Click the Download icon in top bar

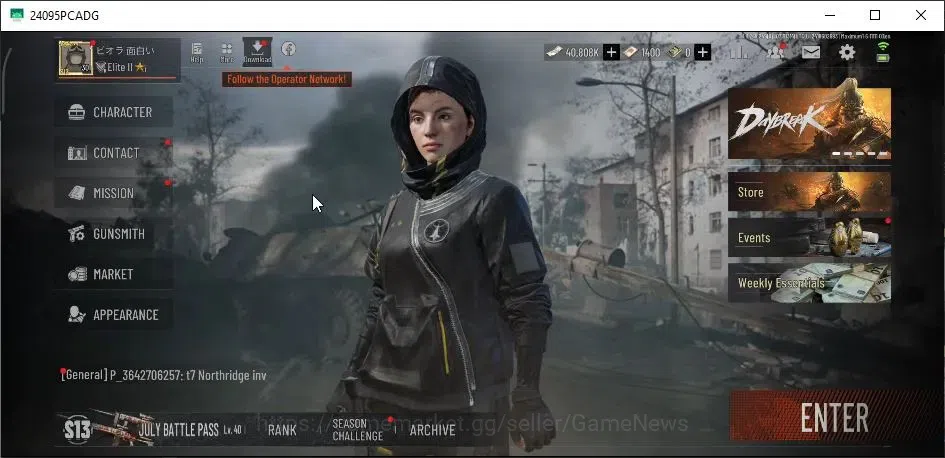[x=257, y=52]
